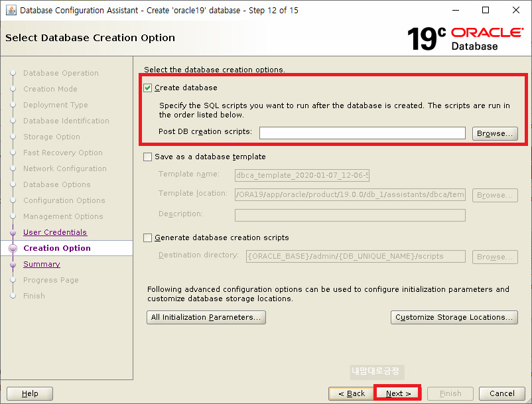Jump to User Credentials step
Image resolution: width=532 pixels, height=404 pixels.
click(x=55, y=232)
